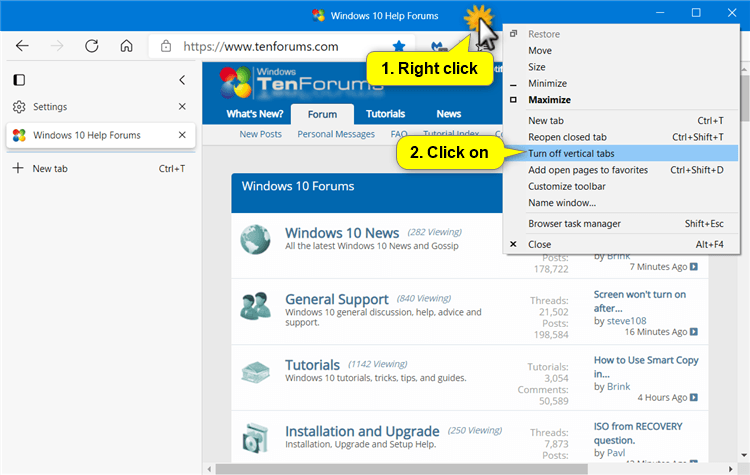This screenshot has width=750, height=475.
Task: Open Installation and Upgrade forum link
Action: [x=362, y=431]
